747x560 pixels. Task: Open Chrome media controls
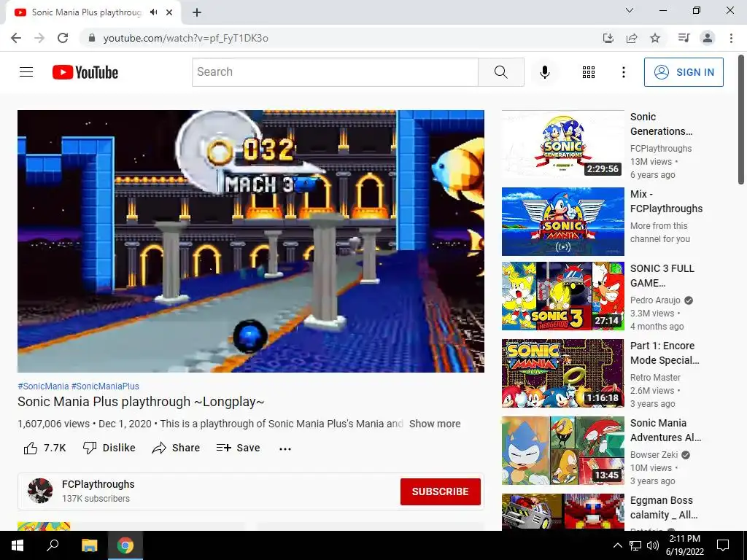pyautogui.click(x=684, y=38)
